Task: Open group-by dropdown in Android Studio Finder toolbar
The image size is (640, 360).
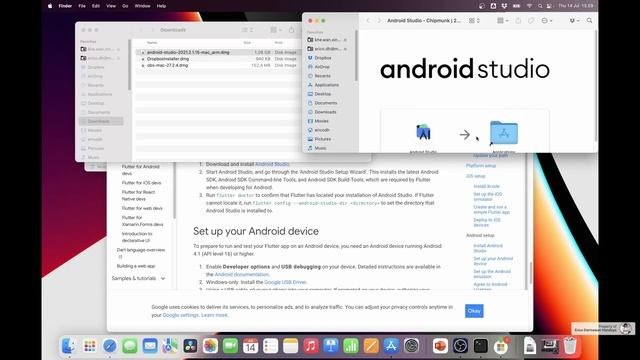Action: tap(502, 20)
